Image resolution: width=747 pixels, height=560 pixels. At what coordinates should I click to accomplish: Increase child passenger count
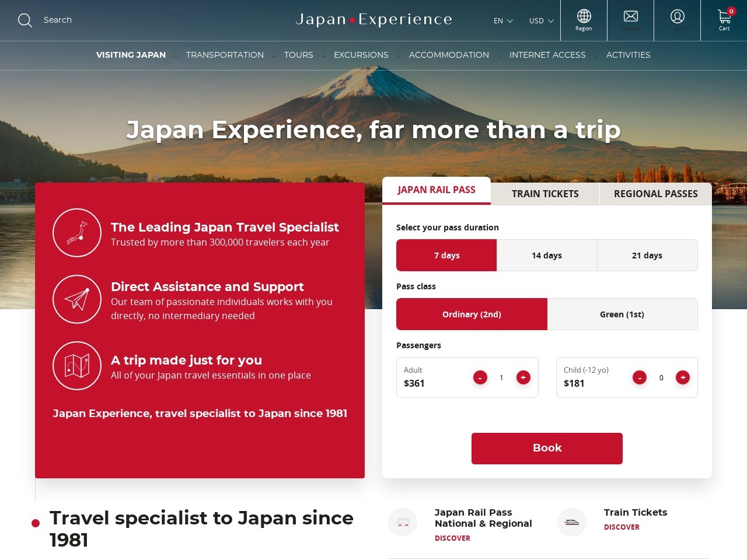[x=683, y=378]
